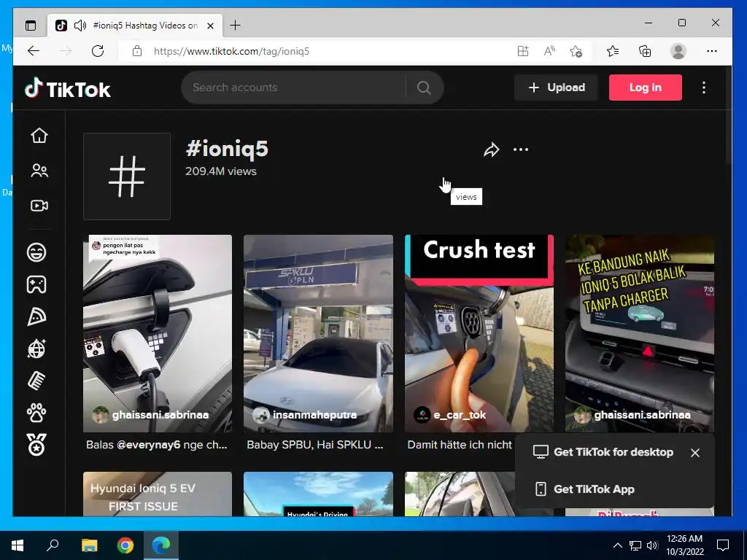This screenshot has height=560, width=747.
Task: Open Edge Settings and more menu
Action: pyautogui.click(x=712, y=51)
